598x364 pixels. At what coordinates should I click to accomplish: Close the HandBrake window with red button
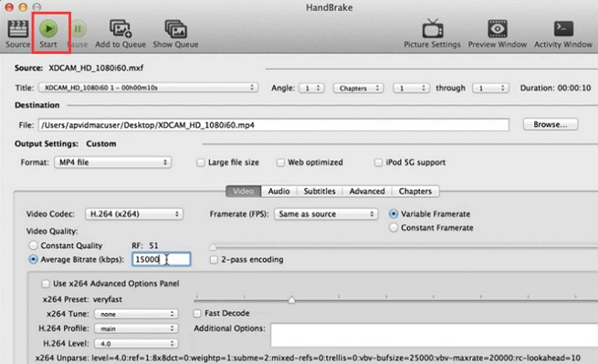[x=9, y=7]
